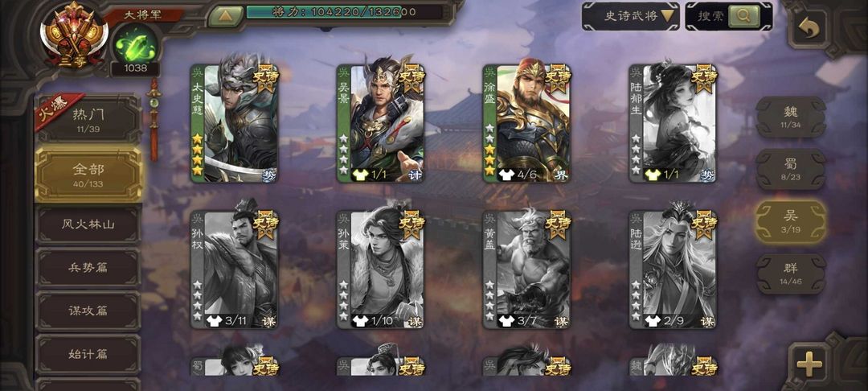Click the 界 badge on 徐盛 card
The width and height of the screenshot is (868, 391).
point(561,175)
